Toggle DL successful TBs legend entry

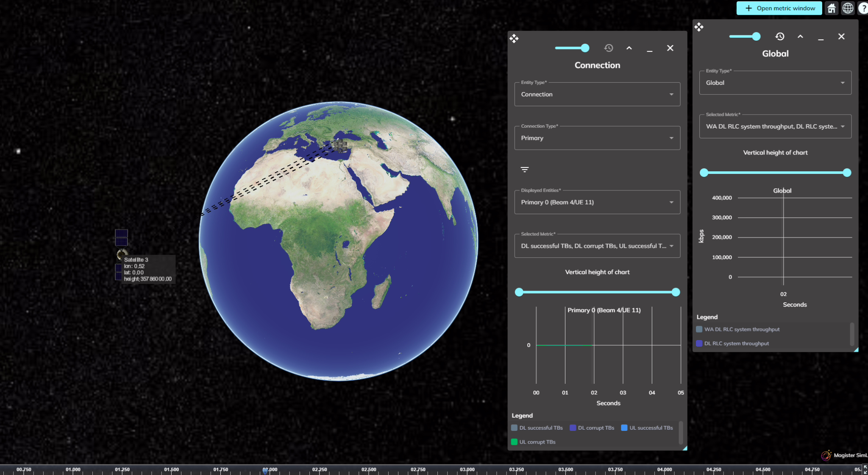point(537,428)
